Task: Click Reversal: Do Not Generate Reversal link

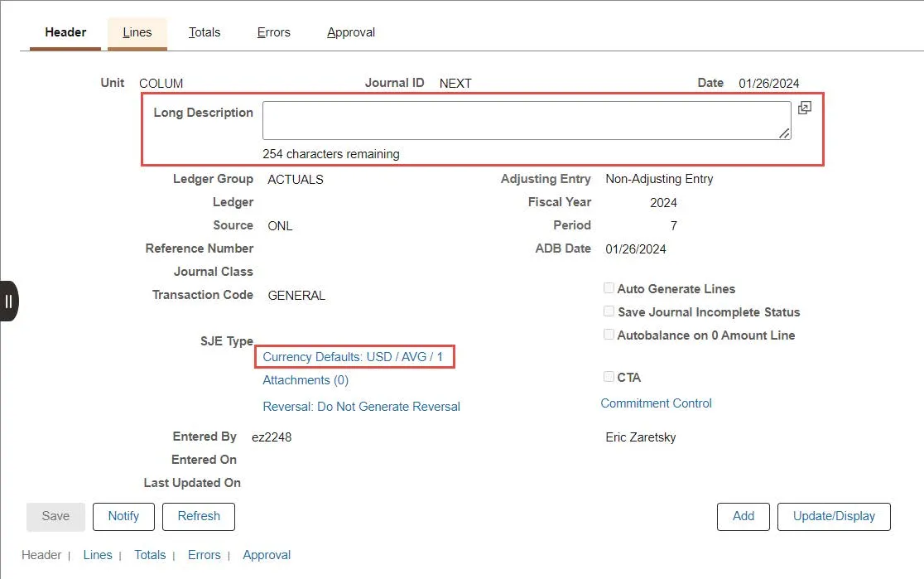Action: pos(361,406)
